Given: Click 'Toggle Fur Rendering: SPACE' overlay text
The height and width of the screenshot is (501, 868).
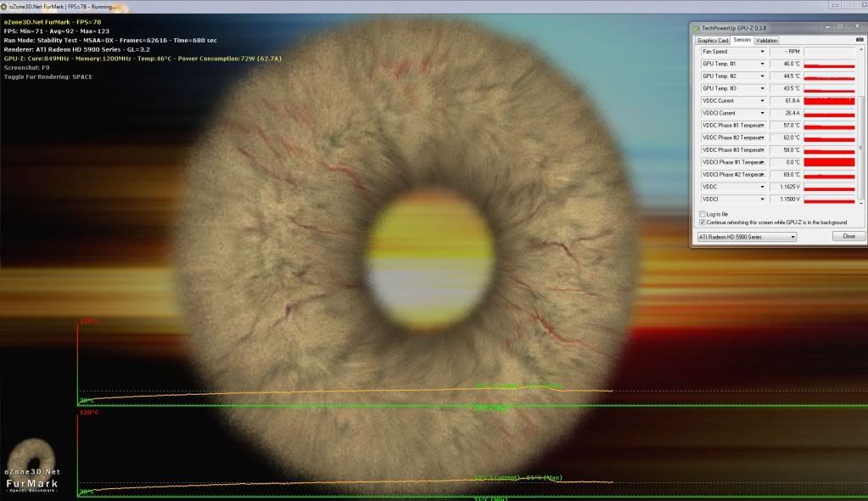Looking at the screenshot, I should tap(48, 77).
